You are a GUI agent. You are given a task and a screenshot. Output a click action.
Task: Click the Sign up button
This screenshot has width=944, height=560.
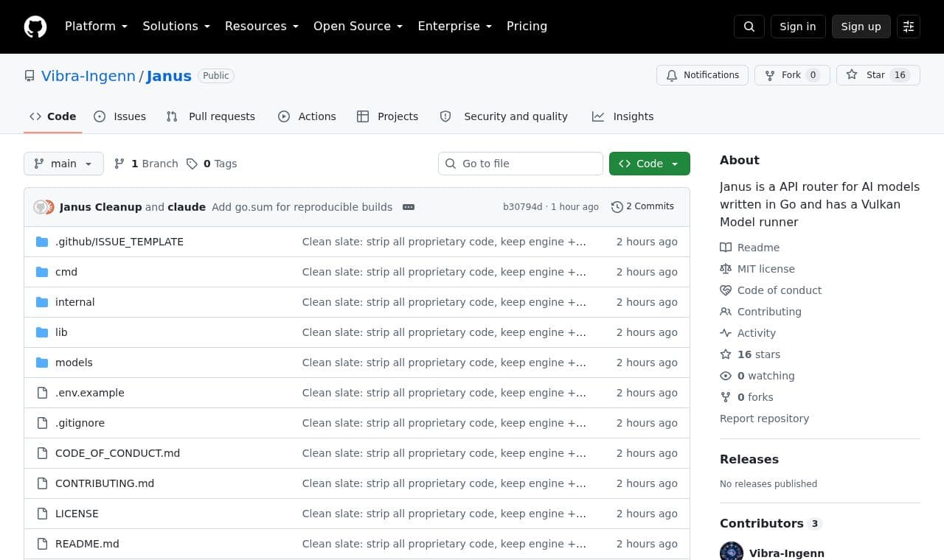861,27
